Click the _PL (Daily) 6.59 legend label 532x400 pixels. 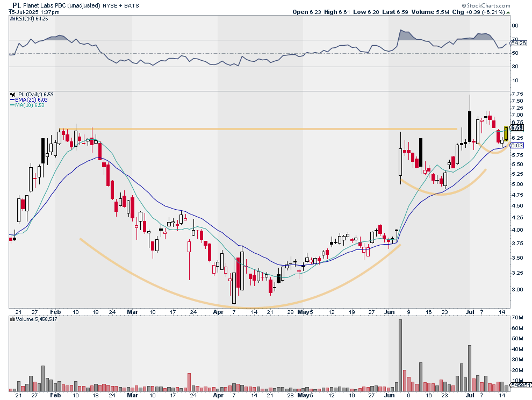pyautogui.click(x=35, y=95)
